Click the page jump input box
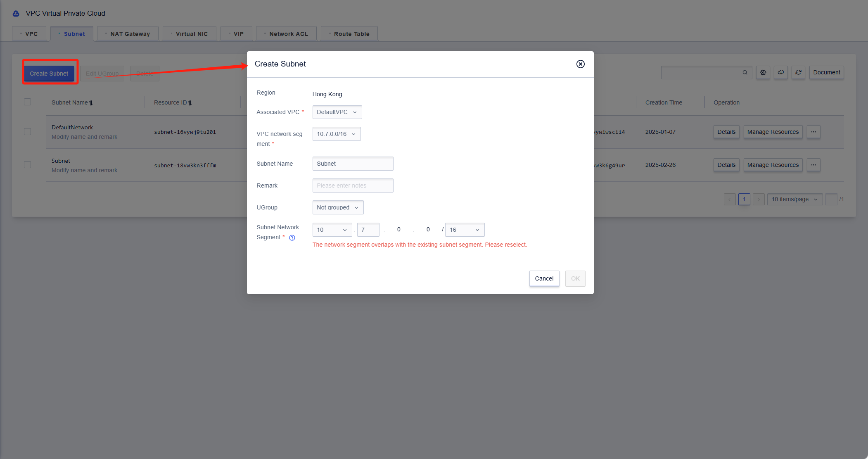 (x=831, y=200)
